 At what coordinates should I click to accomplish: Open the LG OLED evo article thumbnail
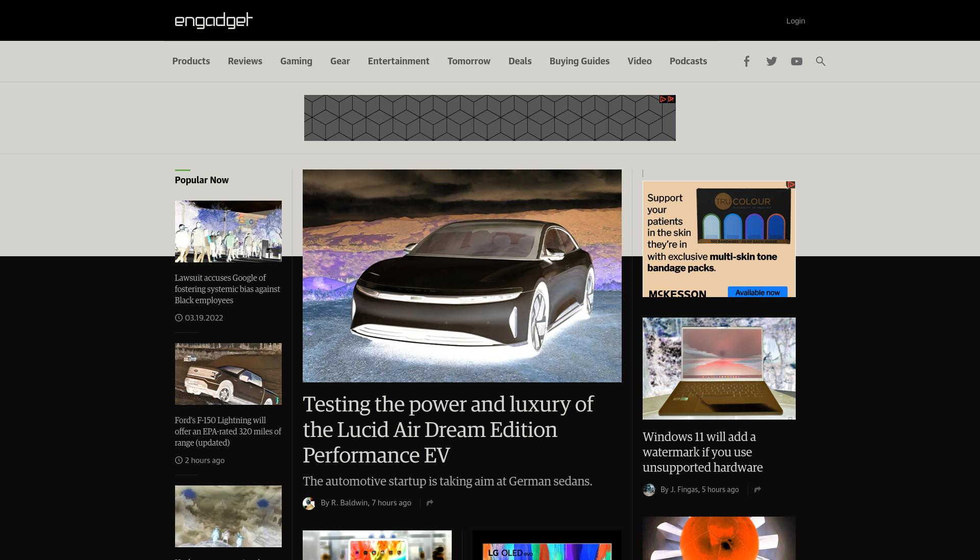point(547,545)
